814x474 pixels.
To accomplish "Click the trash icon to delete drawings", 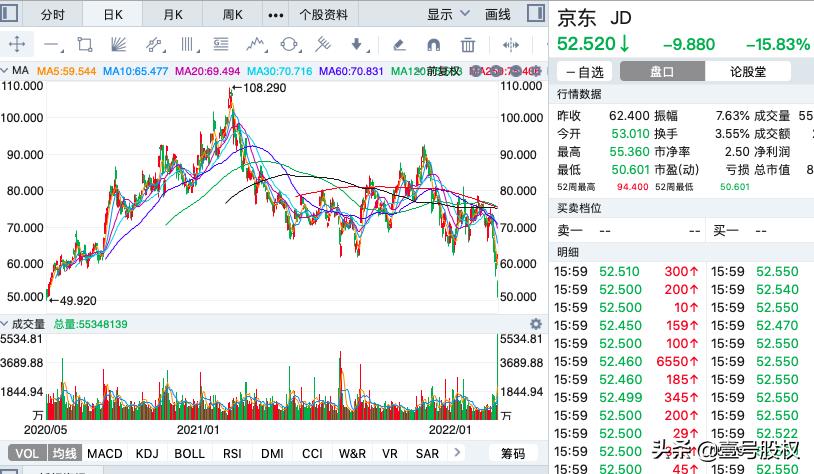I will [467, 45].
